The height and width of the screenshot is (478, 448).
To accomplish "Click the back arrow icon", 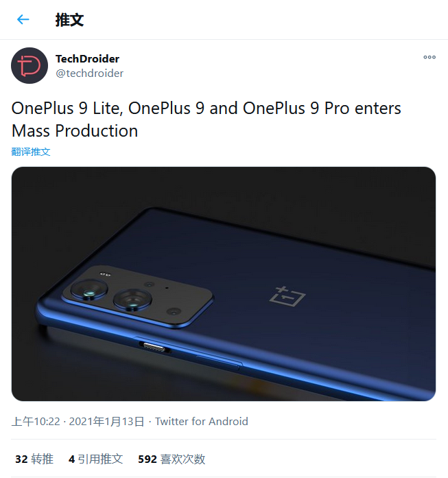I will point(23,20).
